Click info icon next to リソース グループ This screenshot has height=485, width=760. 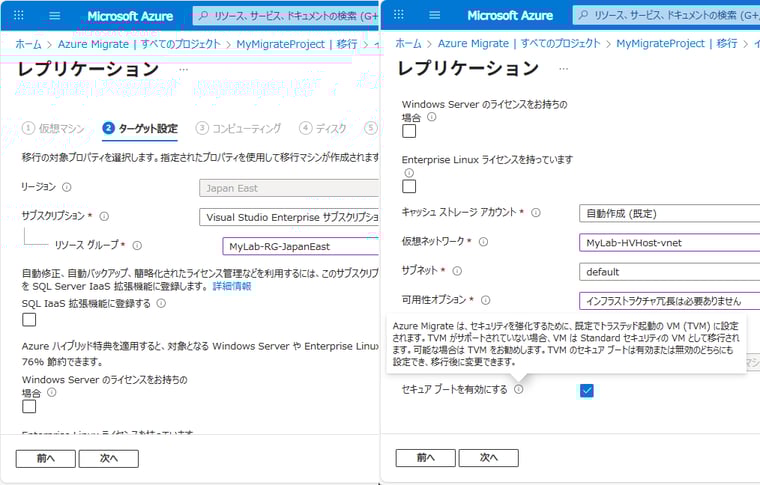click(137, 246)
